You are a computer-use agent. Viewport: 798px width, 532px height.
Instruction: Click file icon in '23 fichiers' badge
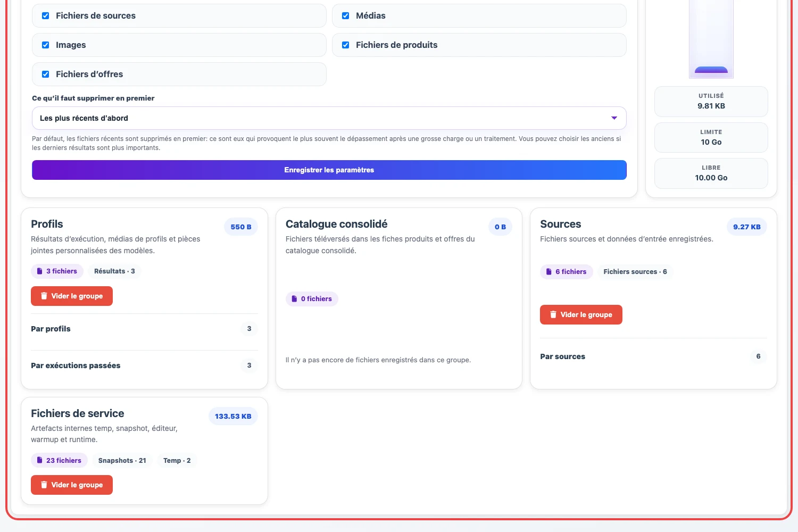(x=39, y=461)
